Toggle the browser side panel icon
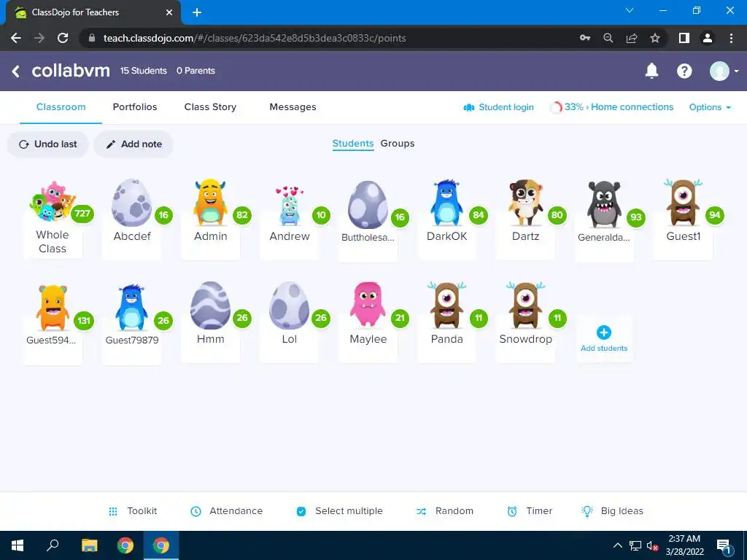Viewport: 747px width, 560px height. tap(684, 38)
